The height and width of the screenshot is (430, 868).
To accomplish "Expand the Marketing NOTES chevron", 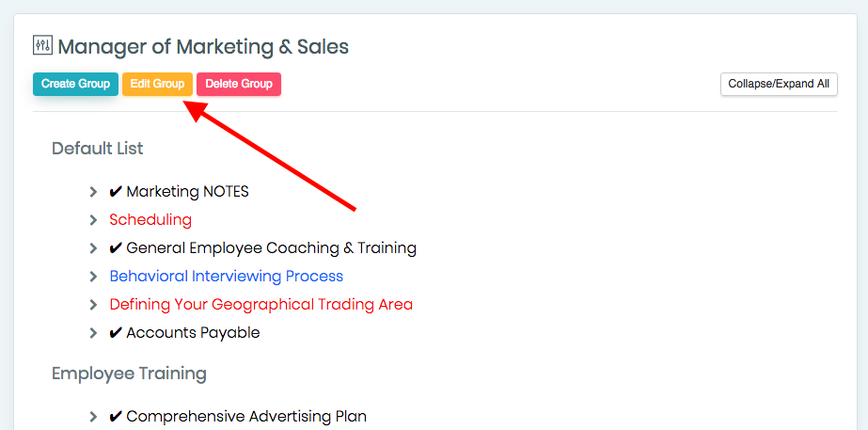I will coord(93,192).
